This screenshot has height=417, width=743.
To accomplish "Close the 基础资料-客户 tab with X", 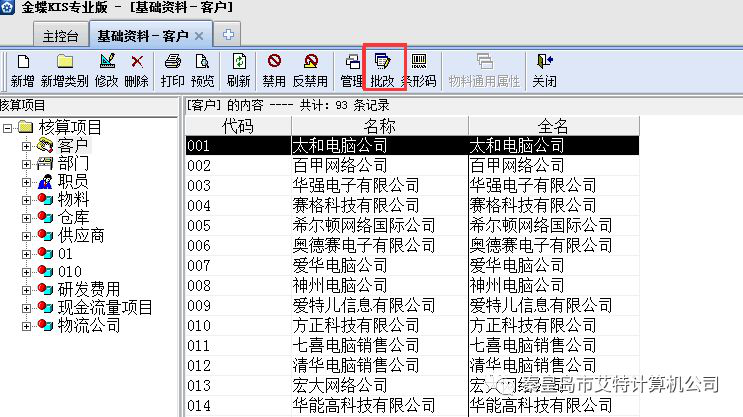I will point(199,36).
